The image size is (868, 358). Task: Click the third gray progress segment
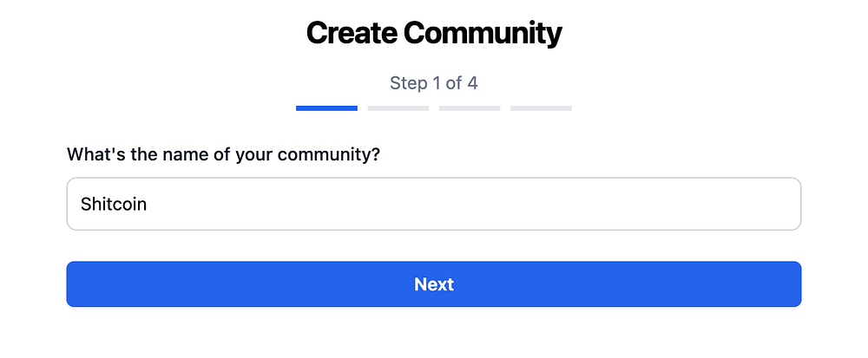click(470, 108)
